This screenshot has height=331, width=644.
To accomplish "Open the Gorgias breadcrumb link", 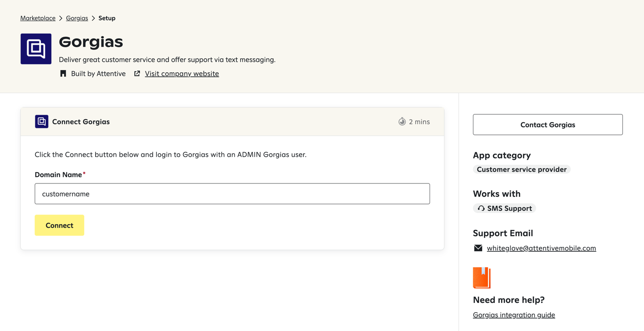I will coord(77,18).
